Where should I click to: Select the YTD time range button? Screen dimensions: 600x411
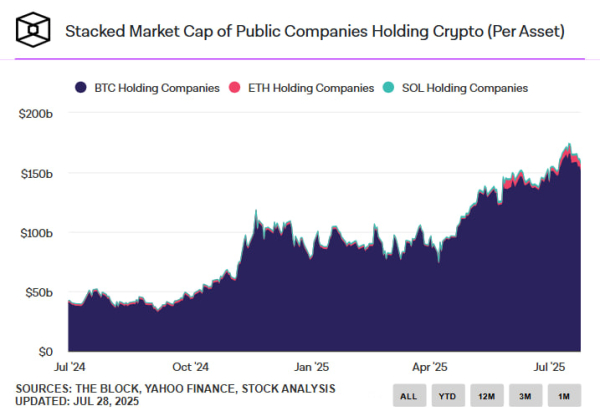pos(448,396)
